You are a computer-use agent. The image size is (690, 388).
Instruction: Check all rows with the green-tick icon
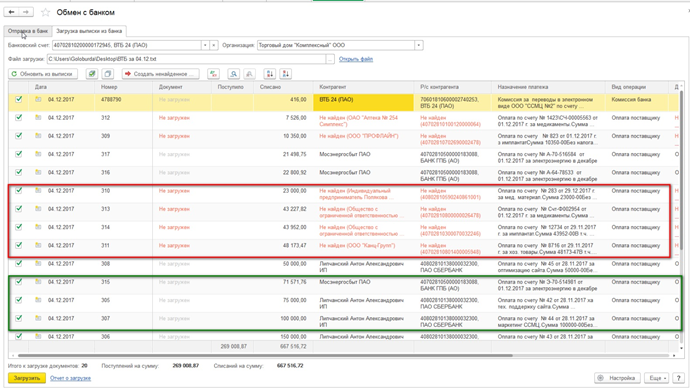point(92,74)
